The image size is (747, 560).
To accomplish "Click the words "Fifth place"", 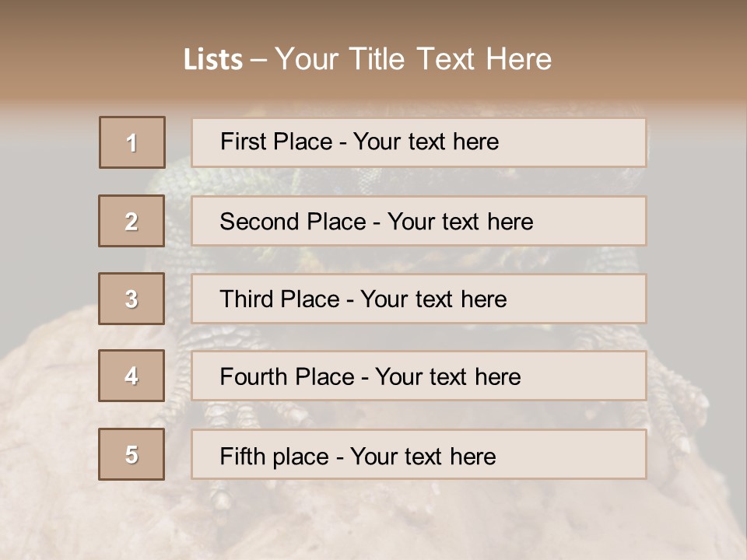I will pyautogui.click(x=274, y=456).
